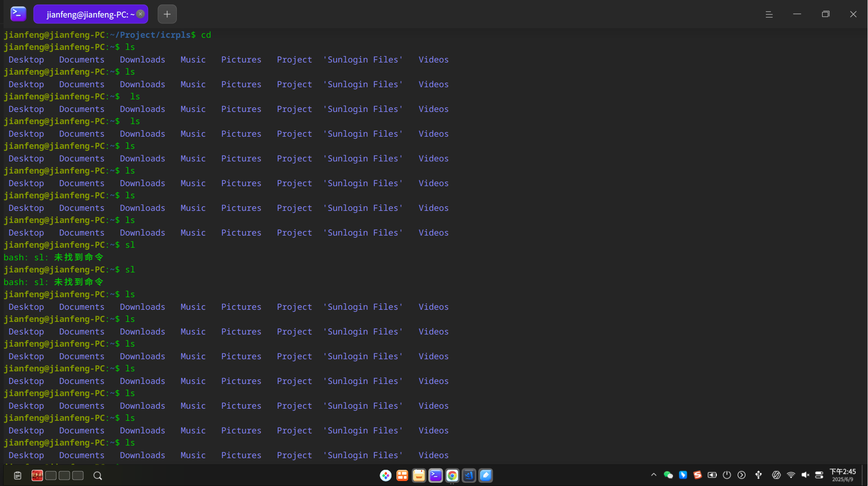Image resolution: width=868 pixels, height=486 pixels.
Task: Open the Wi-Fi network tray icon
Action: point(791,475)
